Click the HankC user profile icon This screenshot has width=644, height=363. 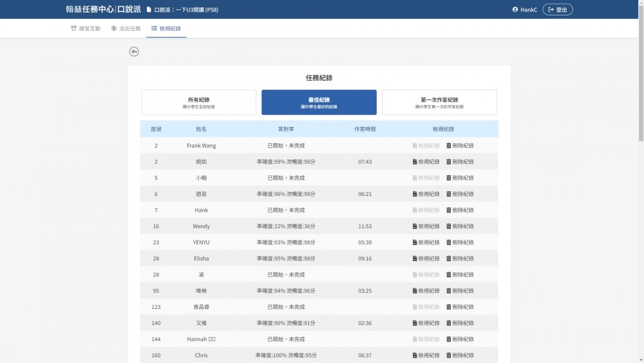[x=515, y=10]
